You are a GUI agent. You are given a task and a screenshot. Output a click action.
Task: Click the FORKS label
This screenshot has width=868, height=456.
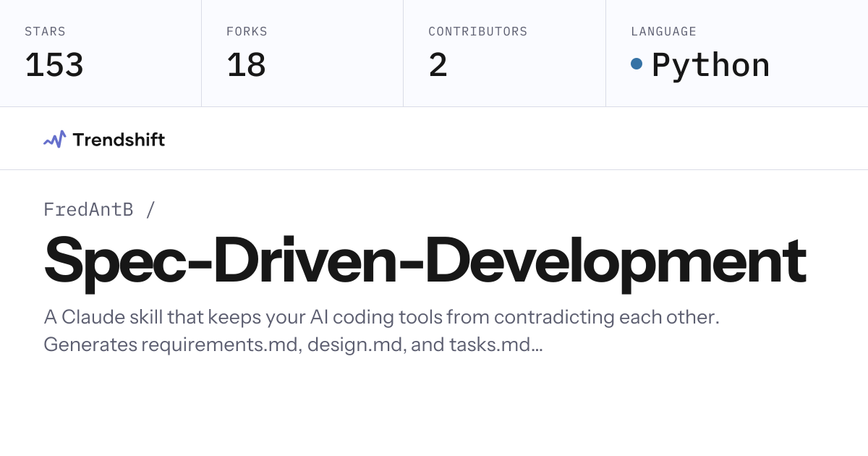247,32
